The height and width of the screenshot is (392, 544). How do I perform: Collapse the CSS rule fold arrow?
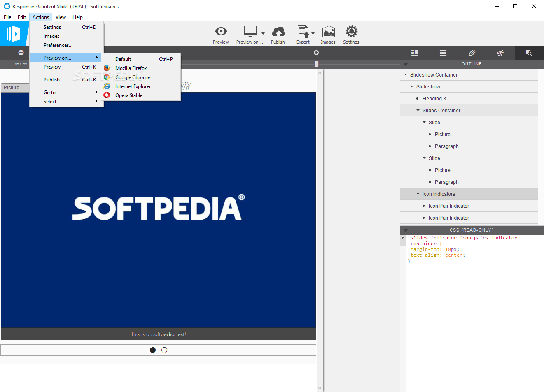pyautogui.click(x=403, y=238)
